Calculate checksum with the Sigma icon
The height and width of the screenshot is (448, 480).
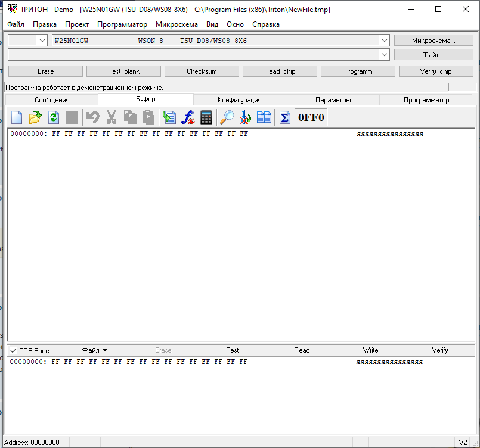(x=284, y=117)
